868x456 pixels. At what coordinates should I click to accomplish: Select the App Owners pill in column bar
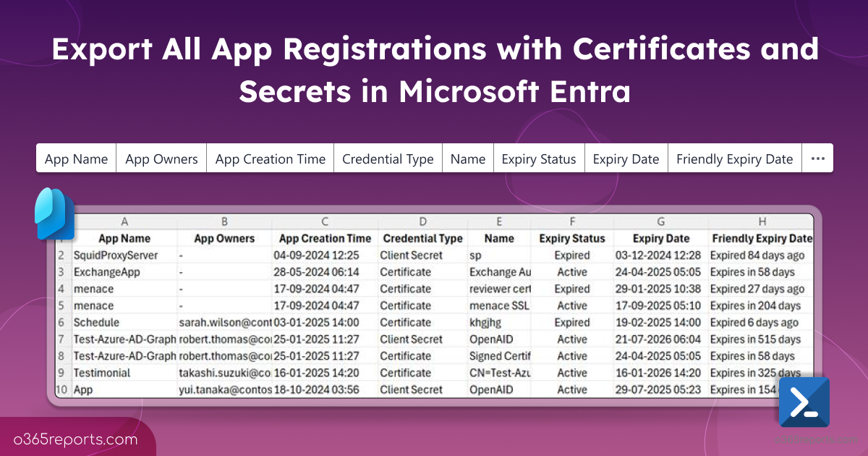161,159
